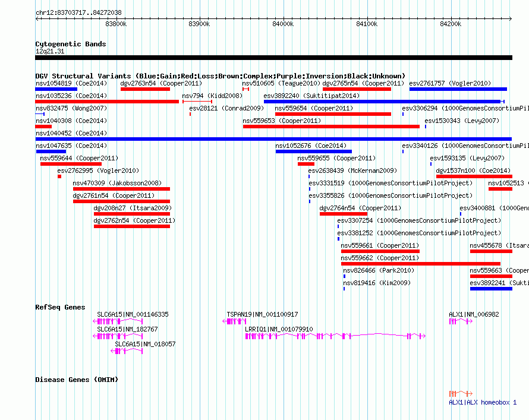
Task: Open the OMIM ALX1 orange gene glyph
Action: click(x=461, y=393)
